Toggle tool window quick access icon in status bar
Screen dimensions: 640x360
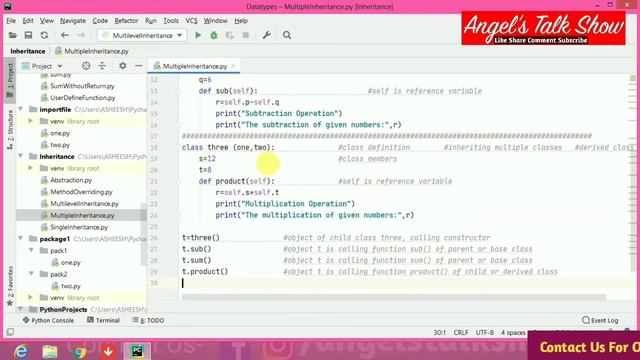pyautogui.click(x=10, y=332)
